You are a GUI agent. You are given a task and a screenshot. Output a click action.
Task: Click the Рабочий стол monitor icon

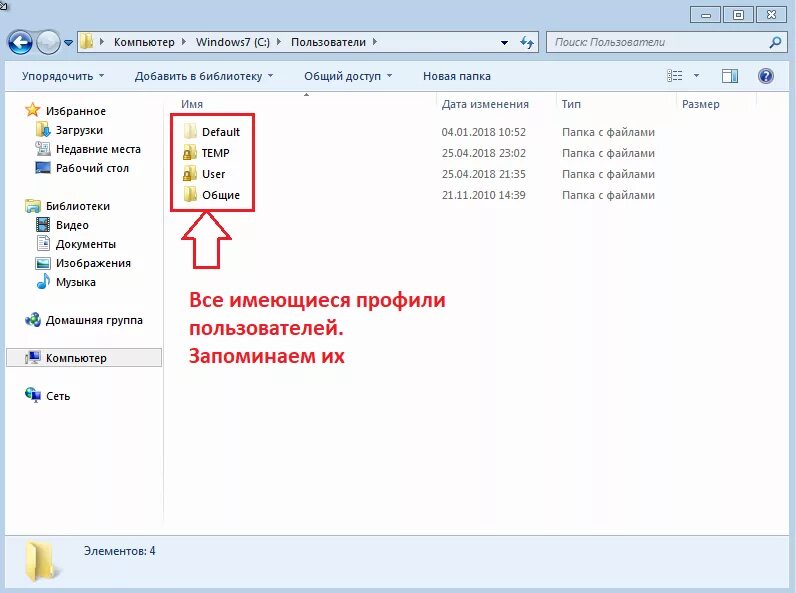(43, 168)
